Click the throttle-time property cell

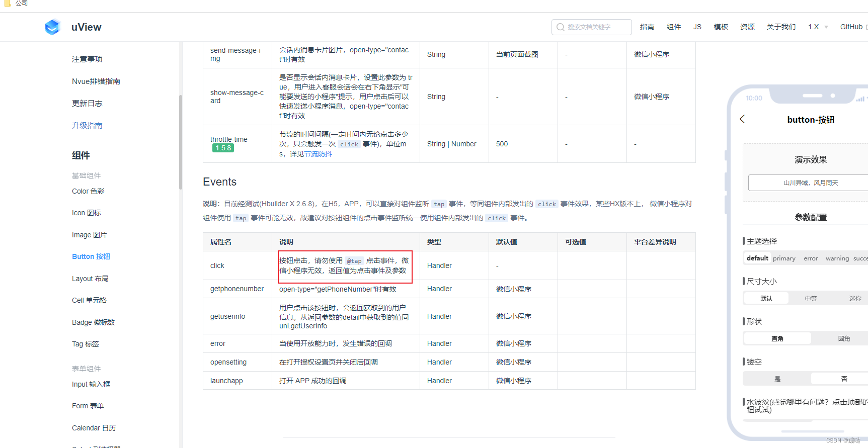pos(237,144)
